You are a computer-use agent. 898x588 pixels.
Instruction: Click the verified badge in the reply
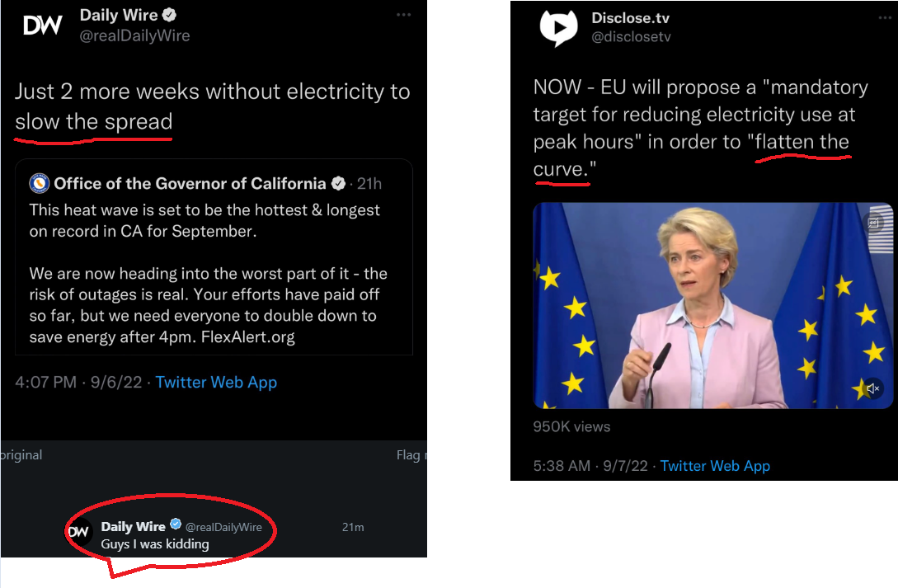pos(176,525)
